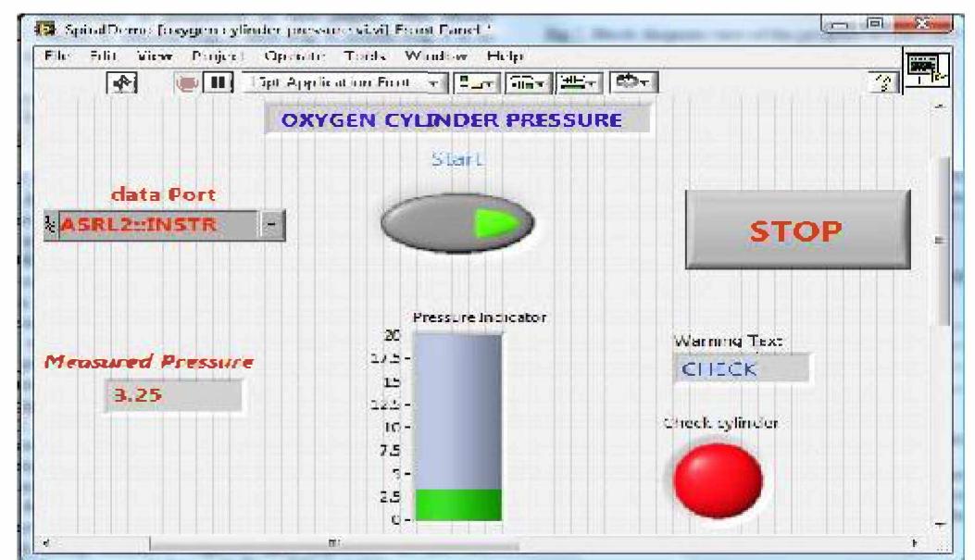Click the scroll up arrow

coord(940,106)
